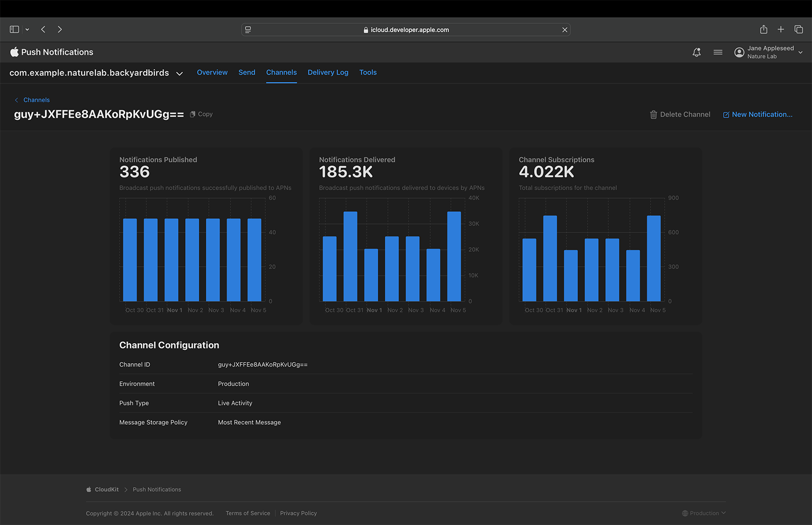Copy the channel ID with Copy button
The width and height of the screenshot is (812, 525).
pyautogui.click(x=201, y=114)
